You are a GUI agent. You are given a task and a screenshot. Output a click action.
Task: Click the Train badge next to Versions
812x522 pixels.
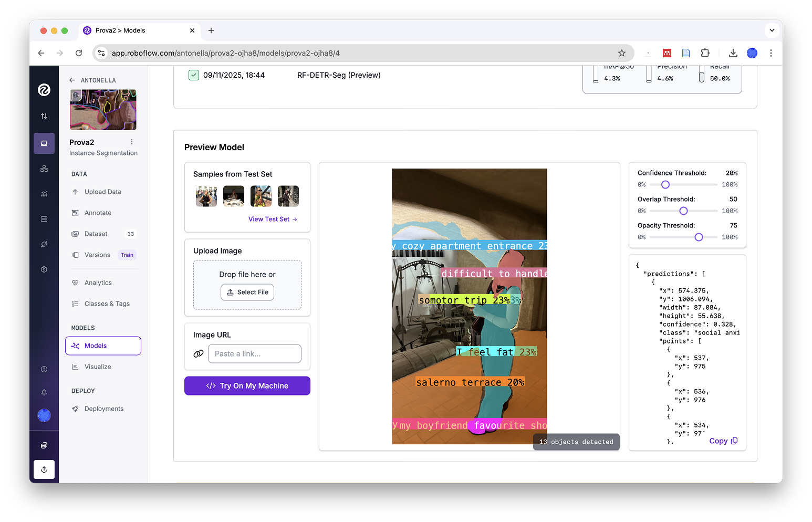(x=127, y=255)
